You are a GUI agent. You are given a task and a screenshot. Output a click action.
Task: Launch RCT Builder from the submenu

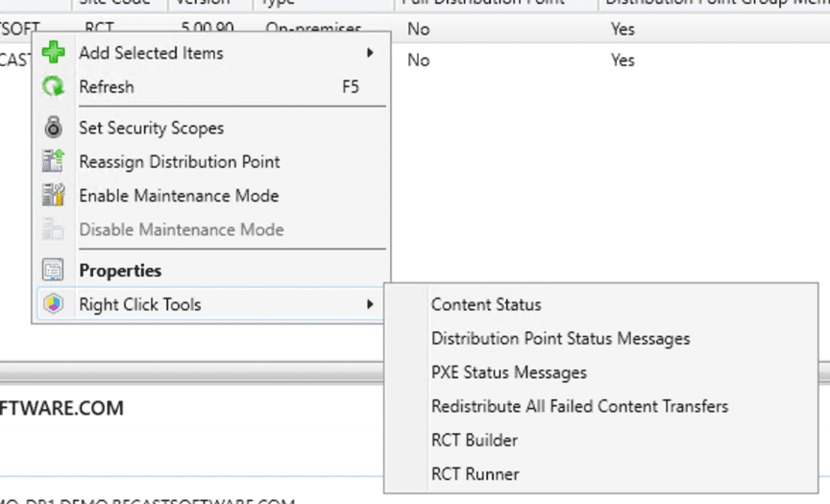click(475, 440)
